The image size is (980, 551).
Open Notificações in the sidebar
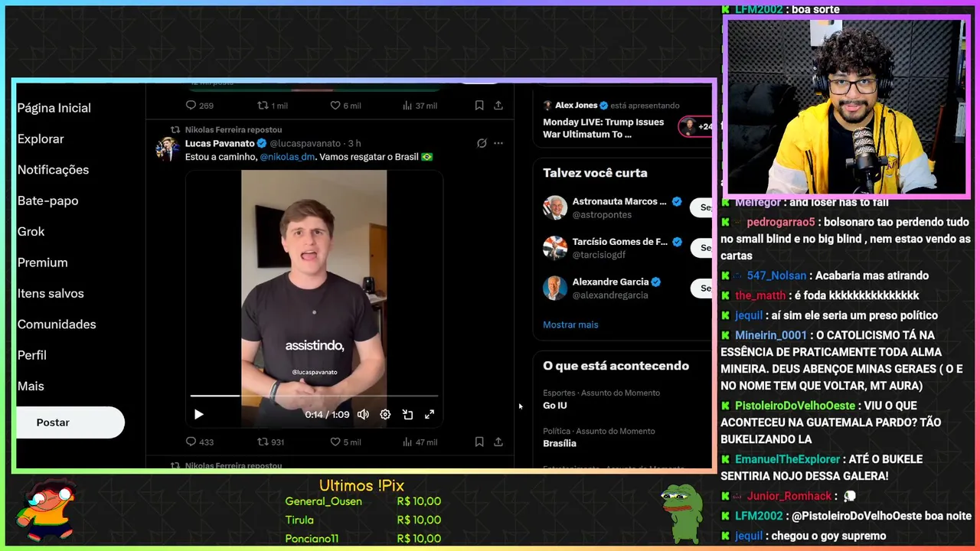pyautogui.click(x=53, y=170)
